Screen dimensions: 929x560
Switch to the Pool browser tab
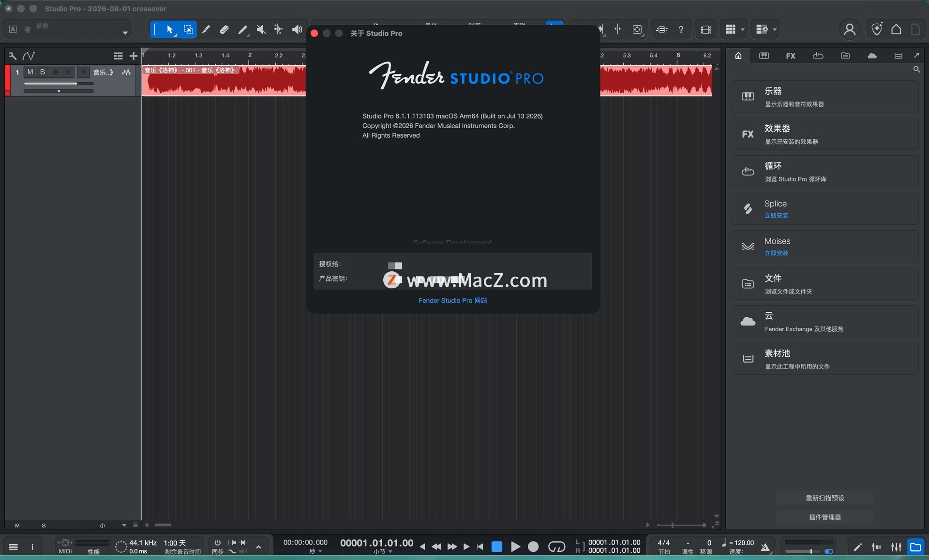point(898,56)
